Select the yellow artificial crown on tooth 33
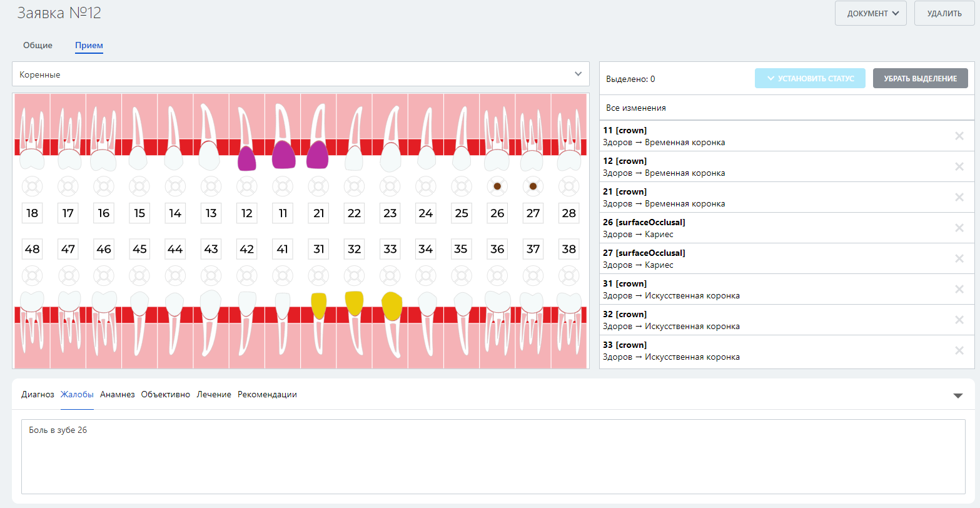 click(x=391, y=306)
